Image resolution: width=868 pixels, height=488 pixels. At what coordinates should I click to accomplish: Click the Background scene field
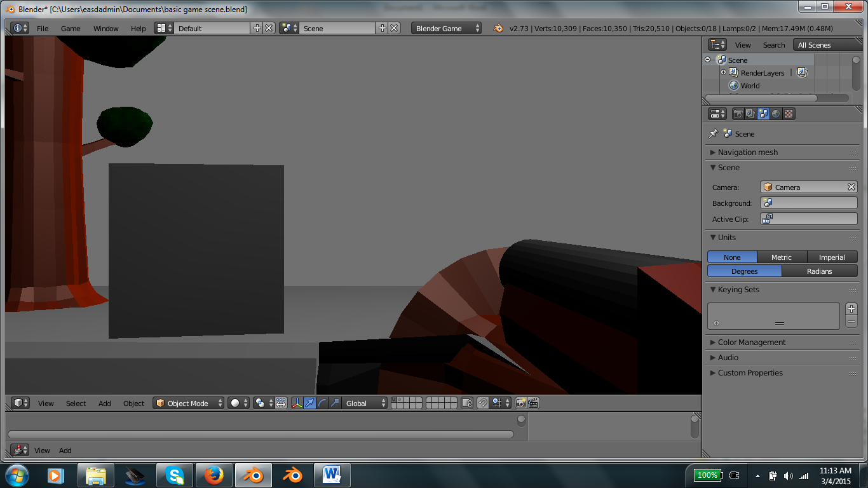[809, 203]
